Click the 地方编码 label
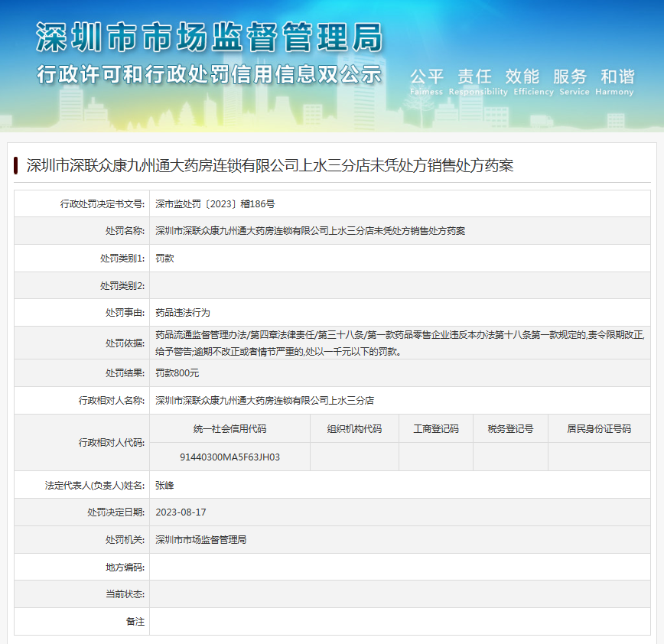The width and height of the screenshot is (664, 644). 125,568
